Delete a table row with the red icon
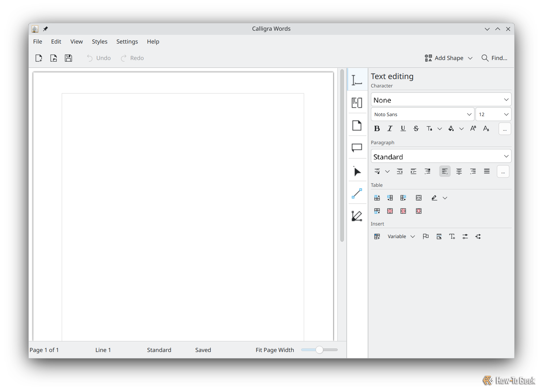The image size is (543, 392). click(x=390, y=211)
